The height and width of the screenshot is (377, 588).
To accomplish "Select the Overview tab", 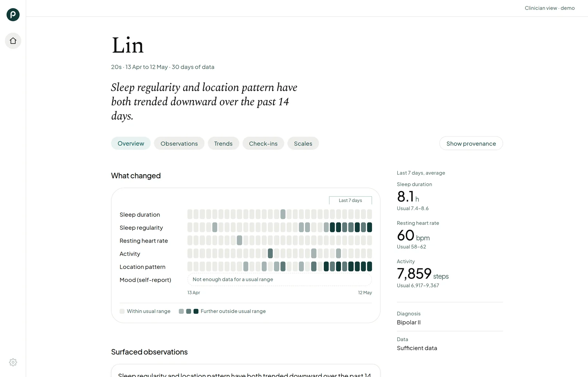I will (x=131, y=143).
